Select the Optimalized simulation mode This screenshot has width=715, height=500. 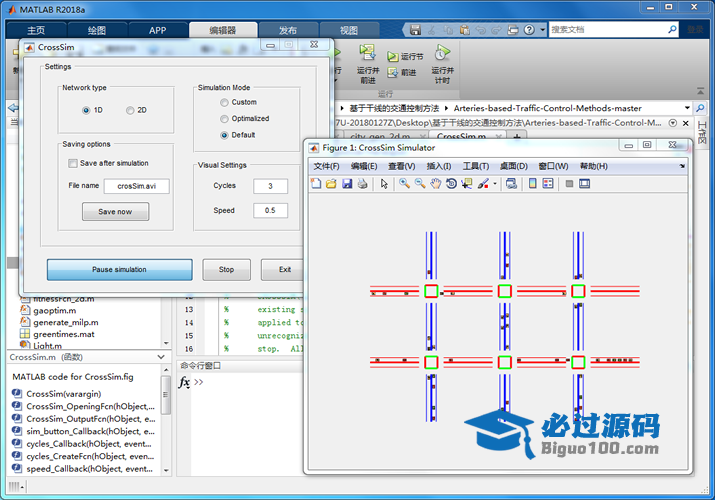point(224,119)
